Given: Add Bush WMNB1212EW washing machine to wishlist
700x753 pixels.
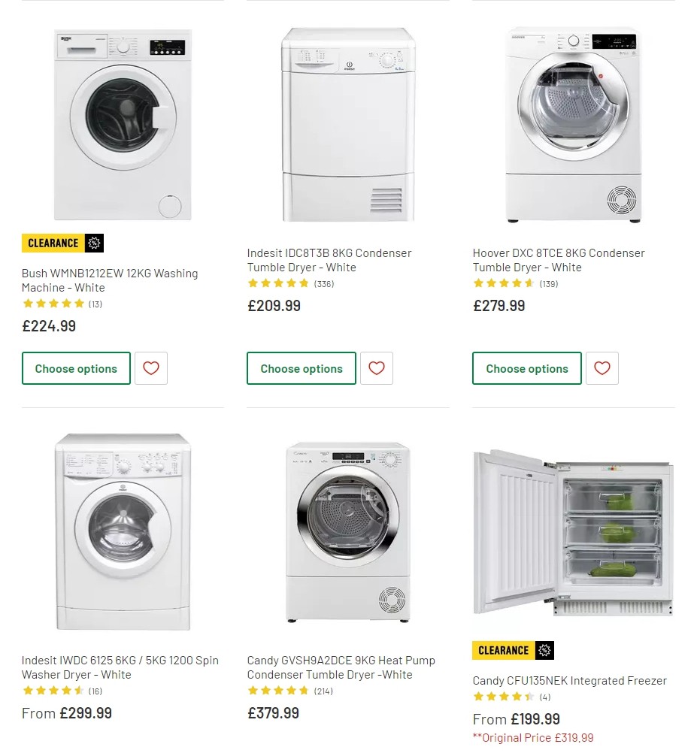Looking at the screenshot, I should 151,368.
